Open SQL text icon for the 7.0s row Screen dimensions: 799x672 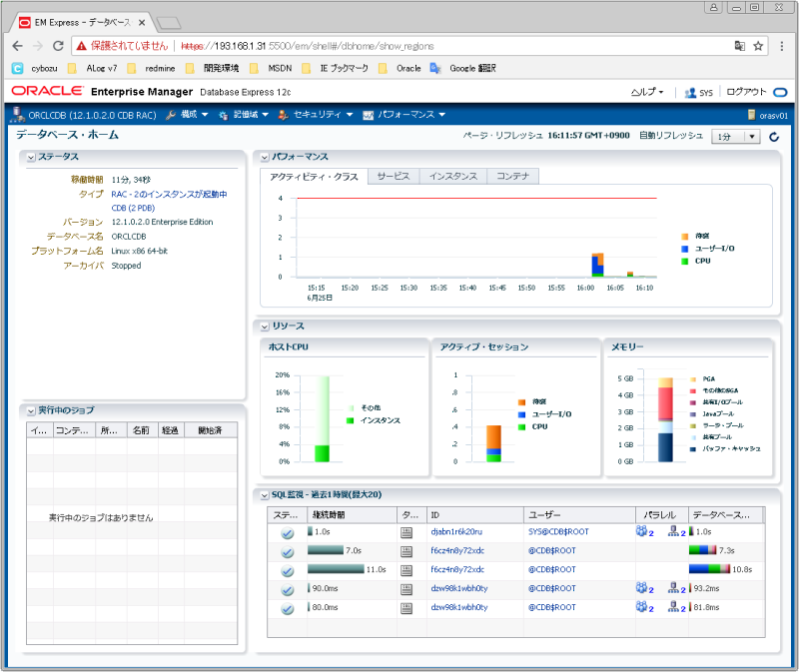pos(406,552)
